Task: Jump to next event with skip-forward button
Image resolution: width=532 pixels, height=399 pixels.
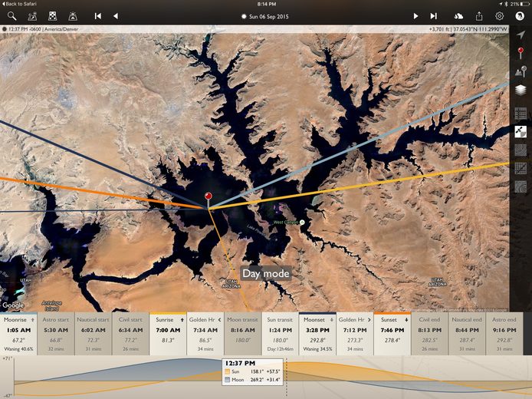Action: 433,16
